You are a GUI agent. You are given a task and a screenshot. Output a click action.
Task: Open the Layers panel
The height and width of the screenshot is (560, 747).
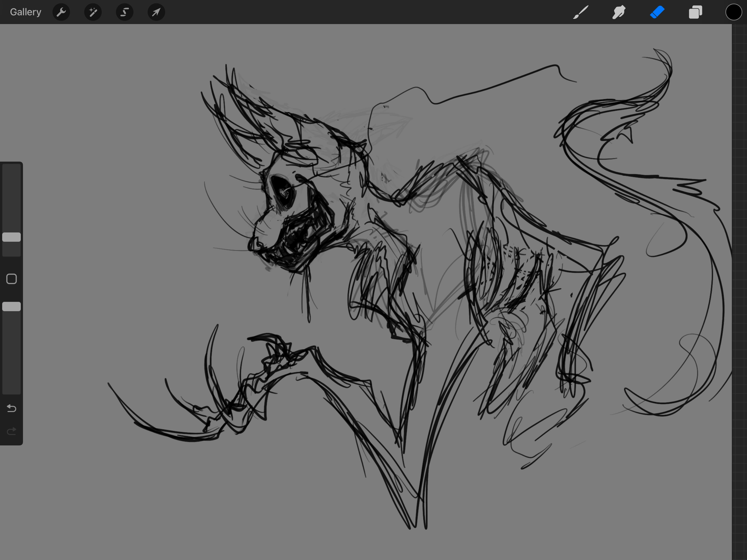click(x=695, y=12)
